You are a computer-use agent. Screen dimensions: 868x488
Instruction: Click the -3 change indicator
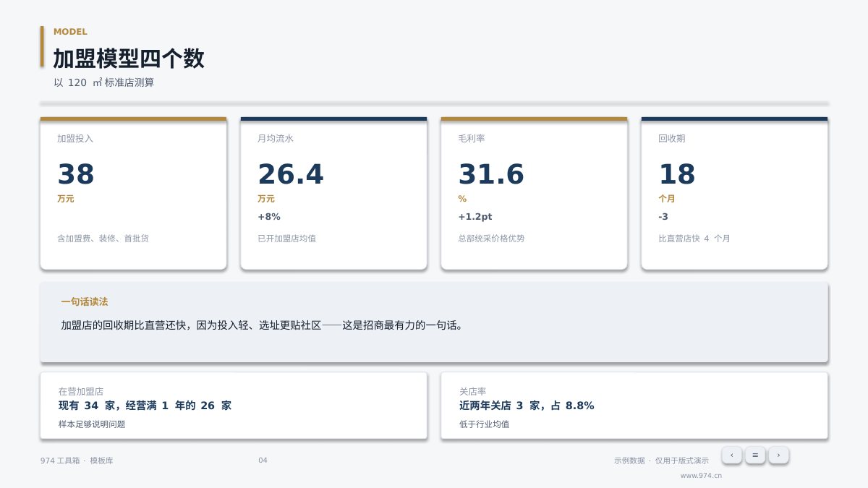663,217
